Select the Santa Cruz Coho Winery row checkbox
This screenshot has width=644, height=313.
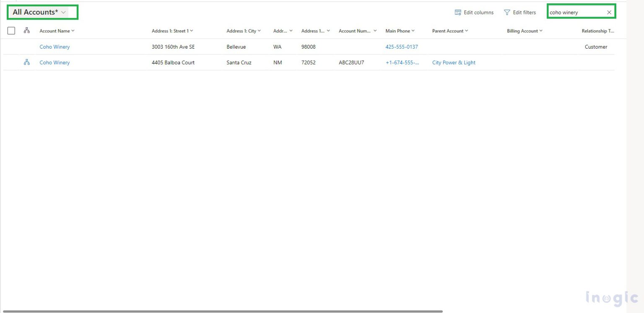coord(11,62)
